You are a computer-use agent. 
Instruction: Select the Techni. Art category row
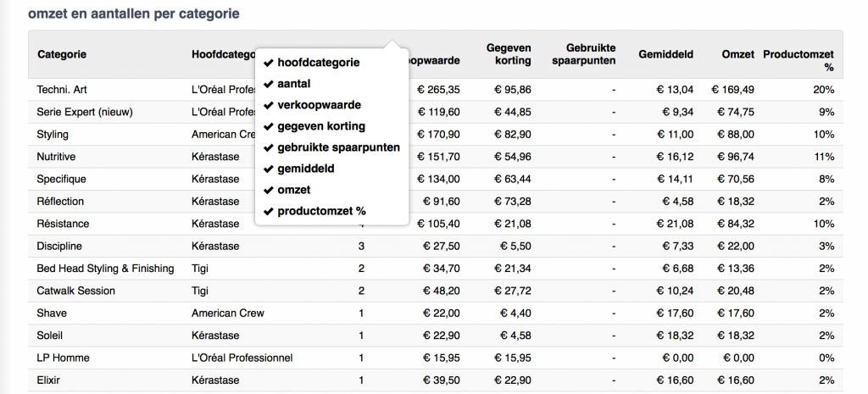coord(63,90)
